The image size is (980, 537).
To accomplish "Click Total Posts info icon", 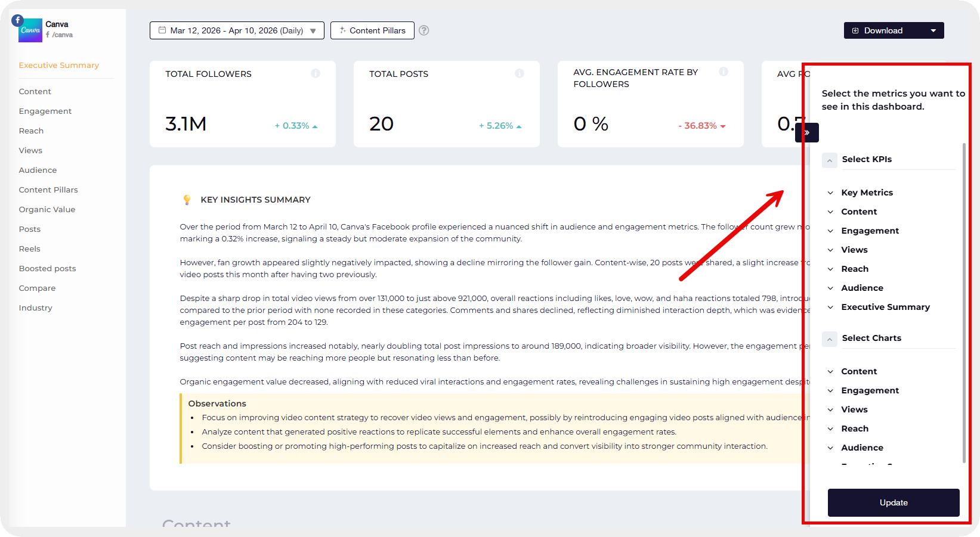I will [x=520, y=73].
